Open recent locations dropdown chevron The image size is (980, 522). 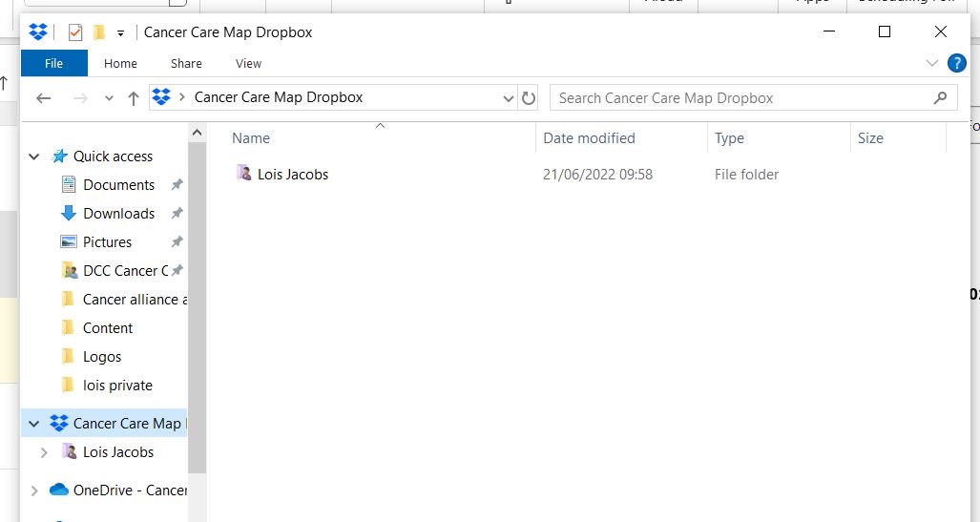109,98
